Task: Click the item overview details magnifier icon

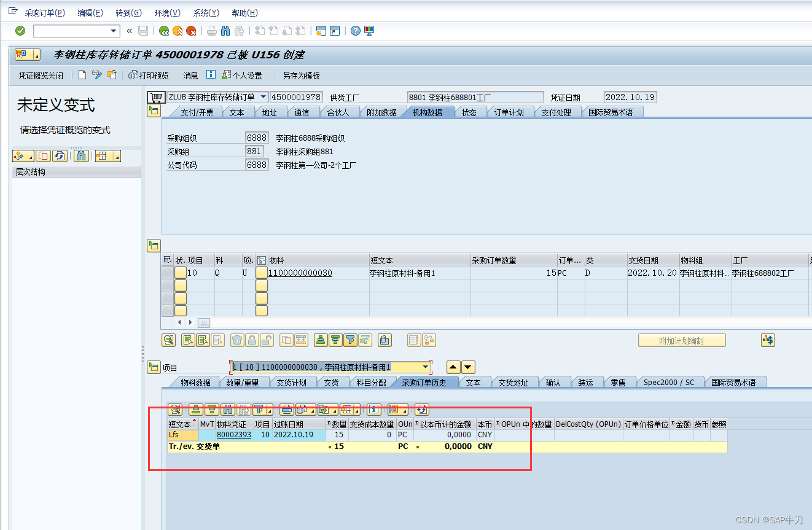Action: tap(169, 340)
